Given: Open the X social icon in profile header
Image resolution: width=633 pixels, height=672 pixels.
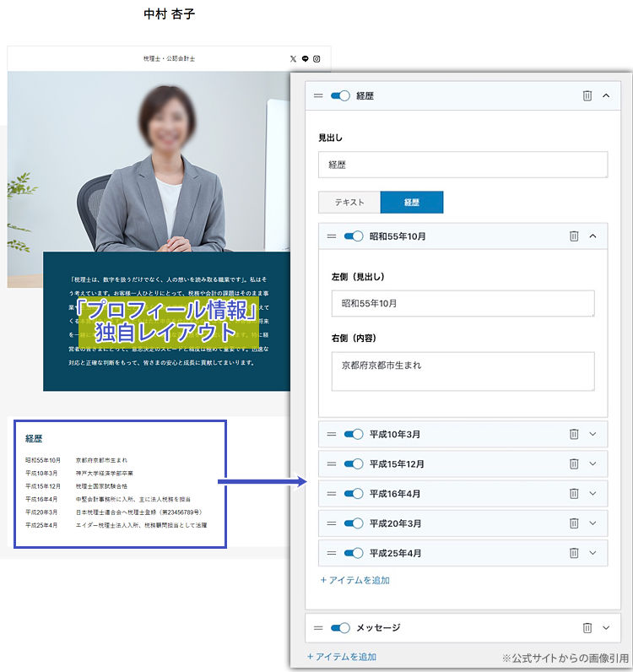Looking at the screenshot, I should point(293,59).
